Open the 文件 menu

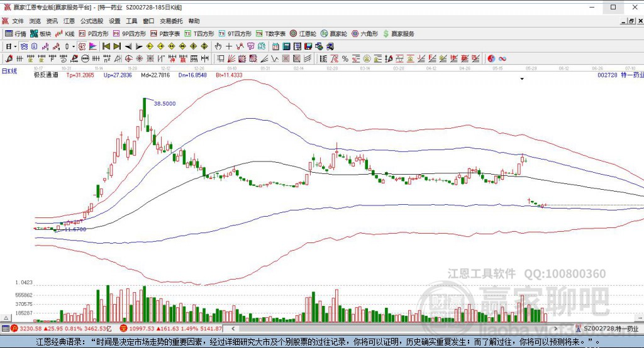click(18, 21)
